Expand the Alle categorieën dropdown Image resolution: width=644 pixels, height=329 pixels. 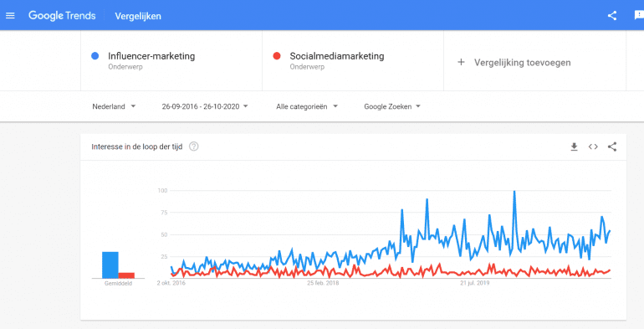[307, 106]
